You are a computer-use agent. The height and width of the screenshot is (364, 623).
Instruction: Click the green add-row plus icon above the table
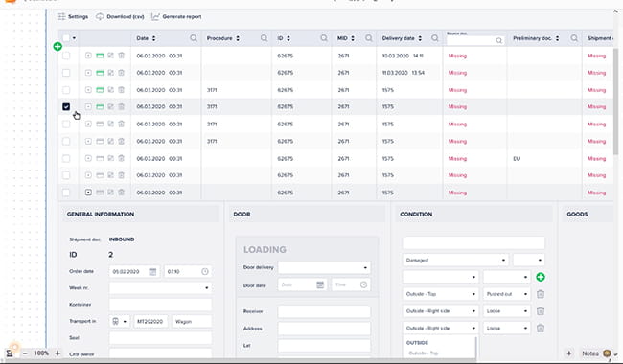coord(58,46)
